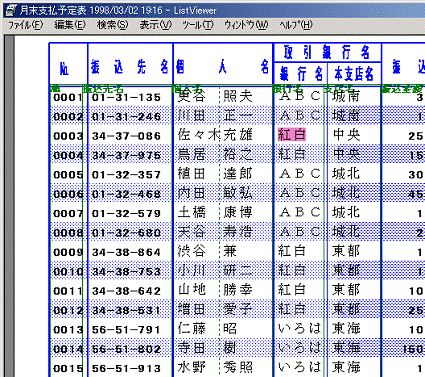Select the name 植田 達郎
Image resolution: width=425 pixels, height=377 pixels.
(x=215, y=174)
